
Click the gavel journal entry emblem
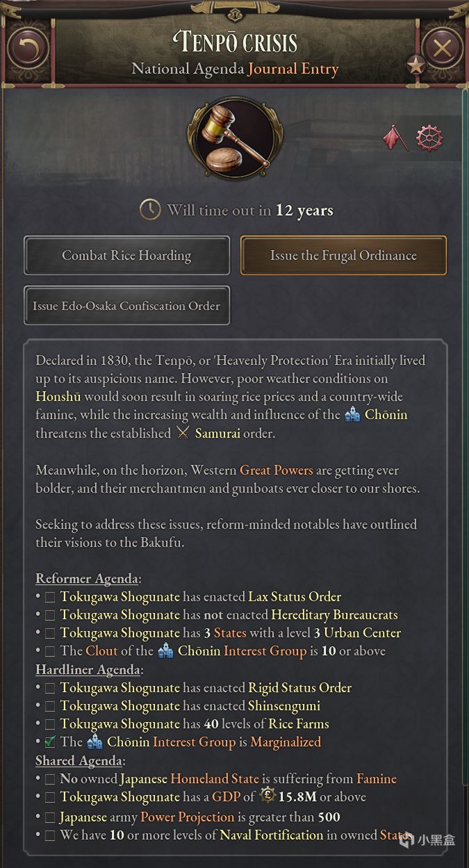click(x=233, y=137)
